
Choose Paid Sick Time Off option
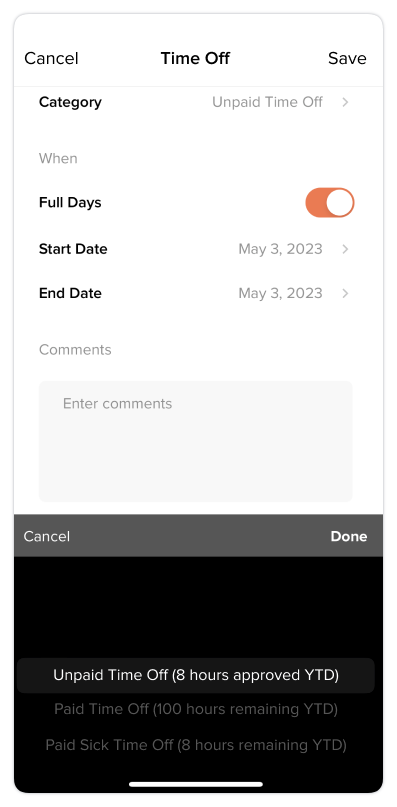click(196, 745)
